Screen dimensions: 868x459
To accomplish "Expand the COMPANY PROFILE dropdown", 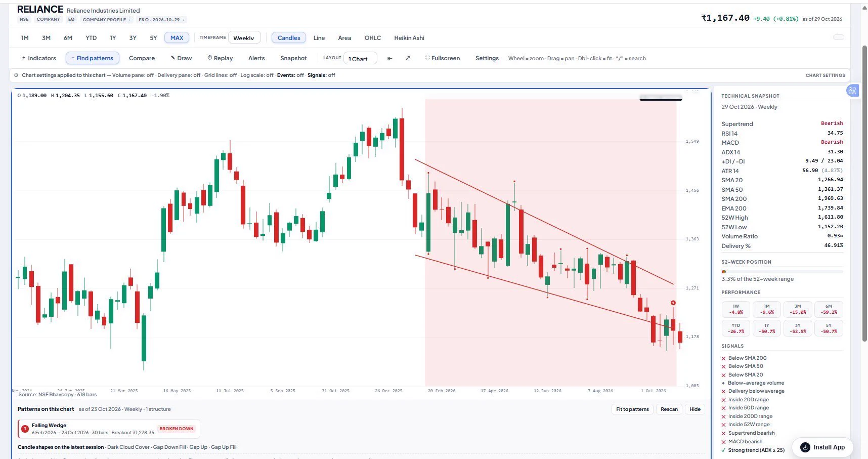I will click(x=106, y=20).
